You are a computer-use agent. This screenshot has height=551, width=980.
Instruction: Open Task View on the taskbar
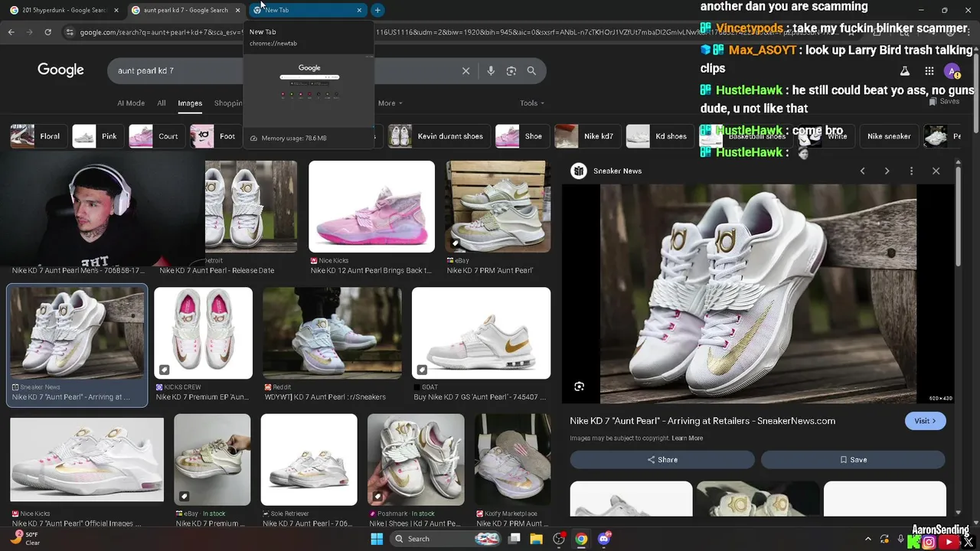[x=514, y=539]
